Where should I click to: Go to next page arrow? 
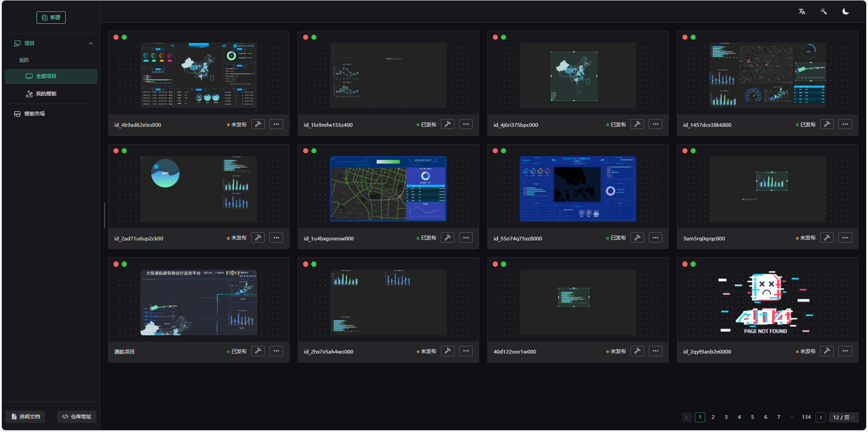[x=821, y=417]
